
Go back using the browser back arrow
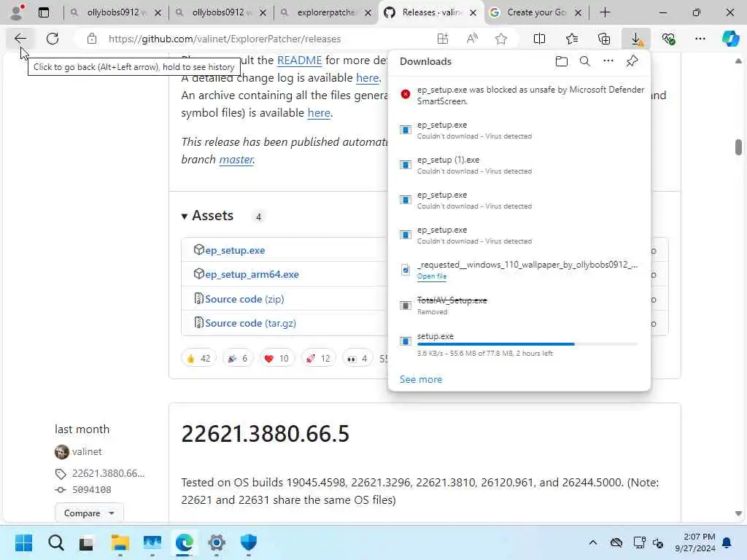pos(20,39)
